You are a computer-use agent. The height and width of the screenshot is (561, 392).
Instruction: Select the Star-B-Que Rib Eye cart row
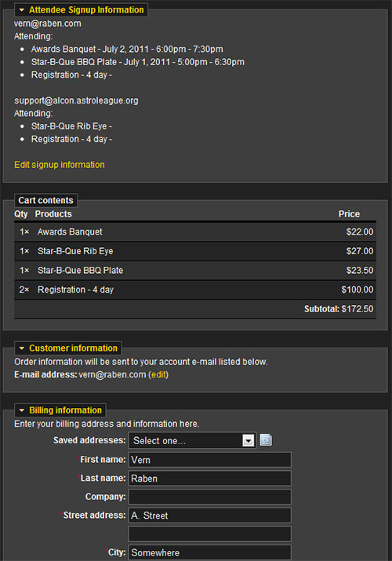coord(195,251)
